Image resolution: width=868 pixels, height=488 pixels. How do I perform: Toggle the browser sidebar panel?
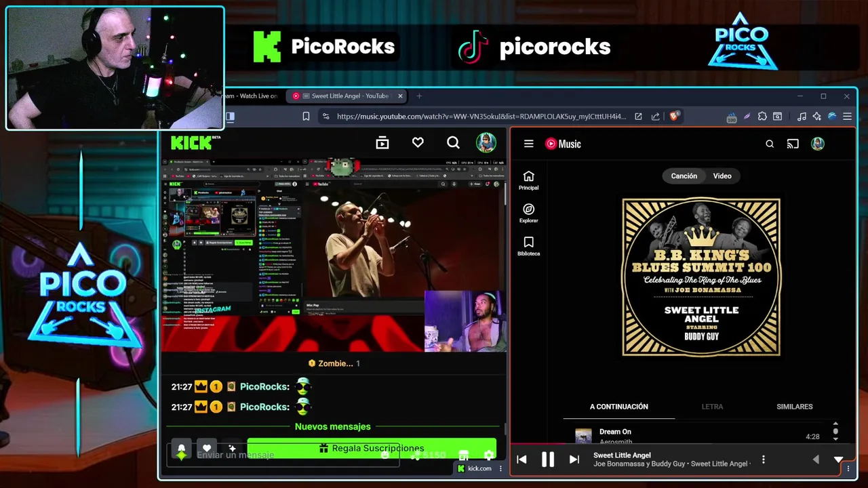coord(230,117)
